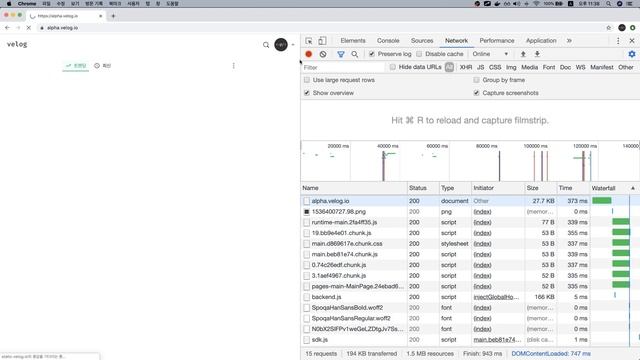Open a new Chrome tab
Viewport: 640px width, 360px height.
113,16
